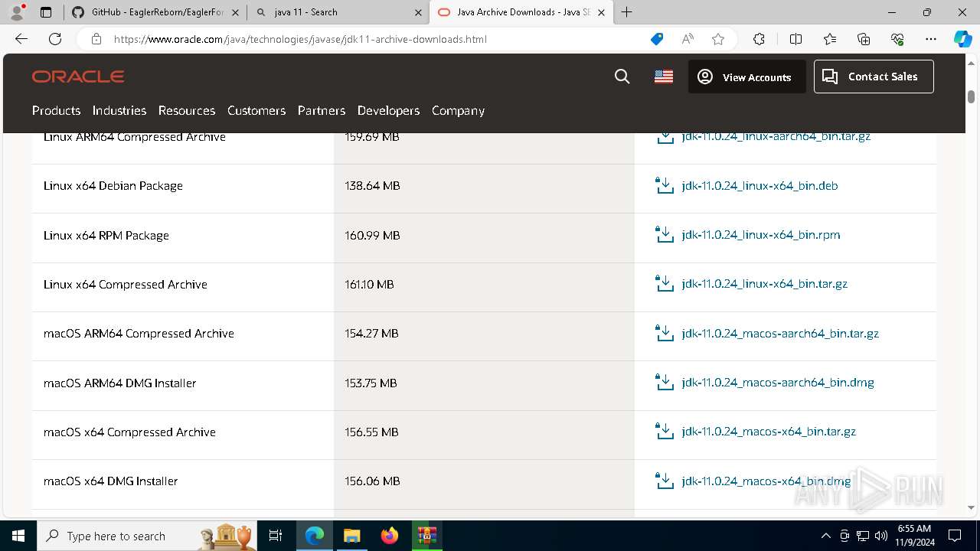Click download icon for Linux x64 Debian Package
The height and width of the screenshot is (551, 980).
coord(665,185)
